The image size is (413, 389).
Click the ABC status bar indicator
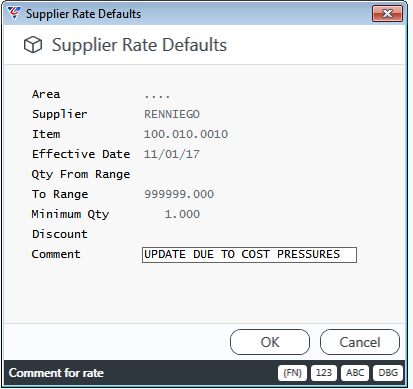pyautogui.click(x=355, y=373)
